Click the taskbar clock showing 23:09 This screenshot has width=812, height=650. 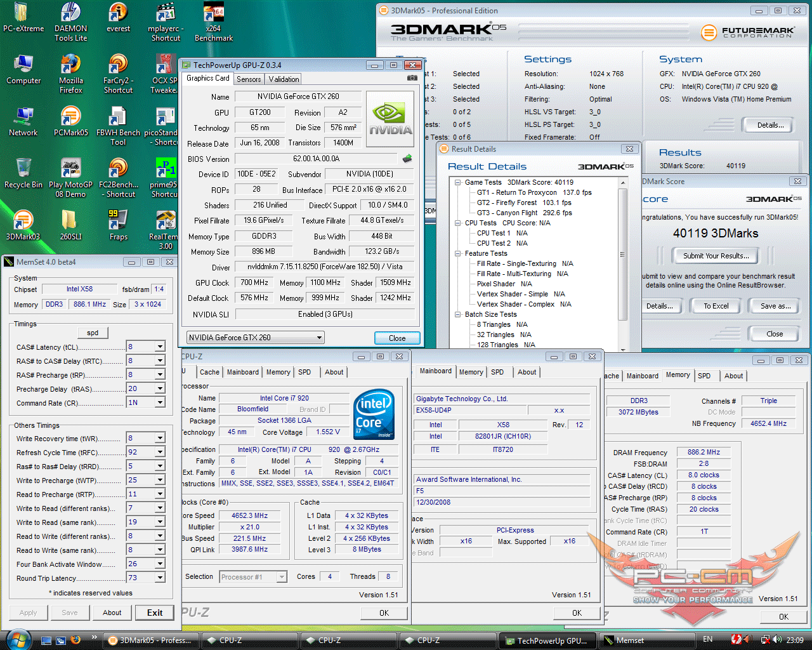point(795,640)
